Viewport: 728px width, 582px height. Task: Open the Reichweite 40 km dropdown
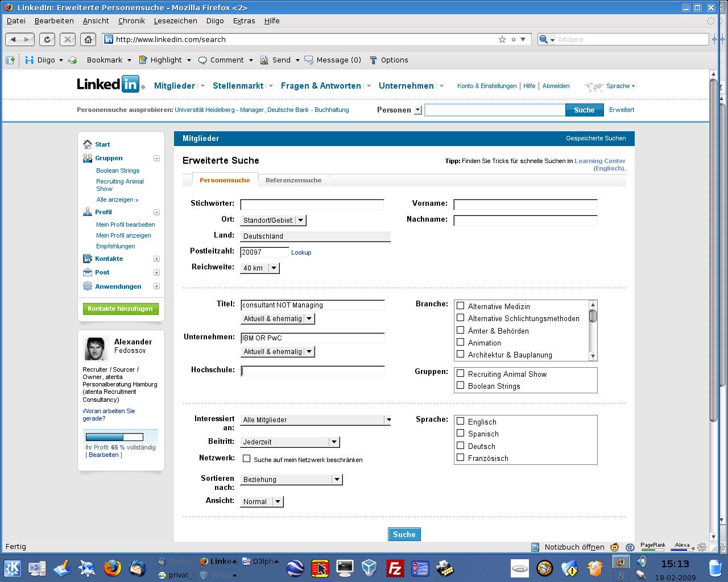point(260,268)
